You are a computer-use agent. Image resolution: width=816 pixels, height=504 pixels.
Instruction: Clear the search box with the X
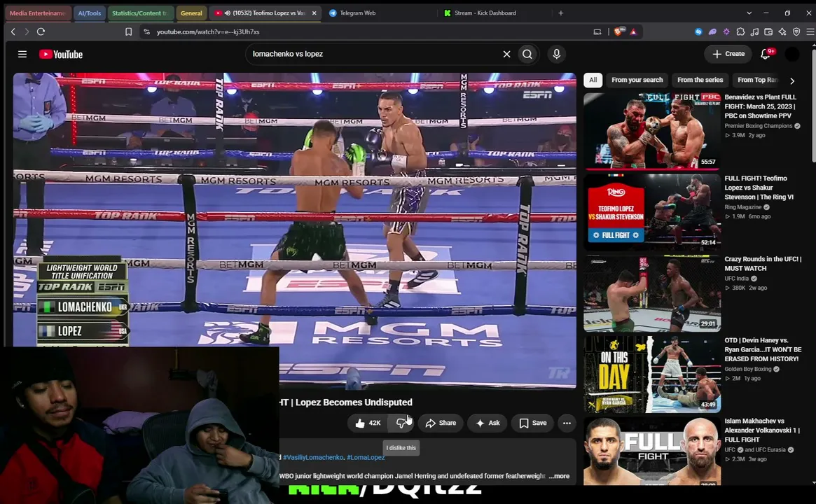click(506, 54)
